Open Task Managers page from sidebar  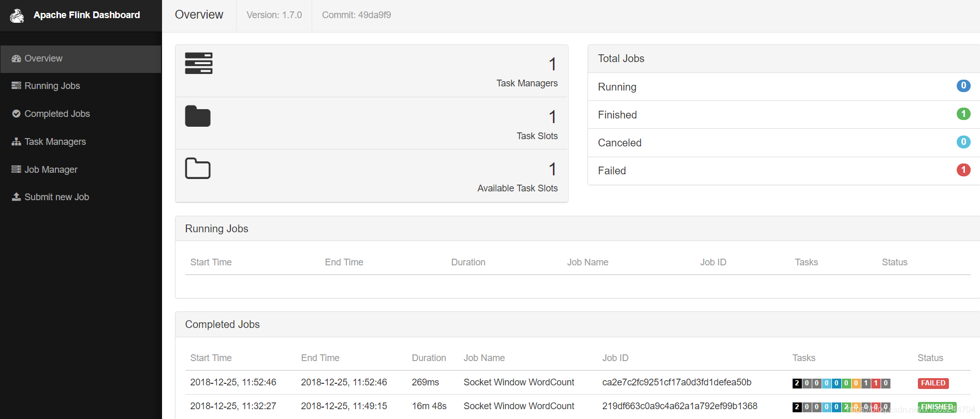81,142
